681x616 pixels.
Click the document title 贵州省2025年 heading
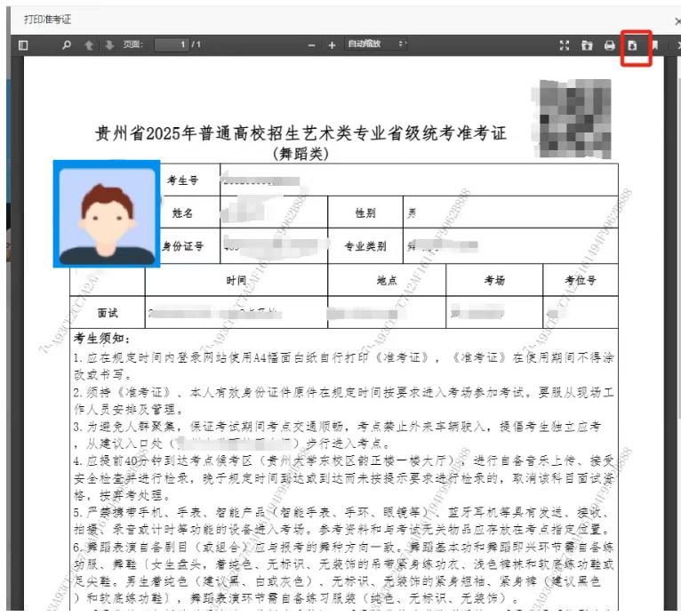[x=300, y=134]
